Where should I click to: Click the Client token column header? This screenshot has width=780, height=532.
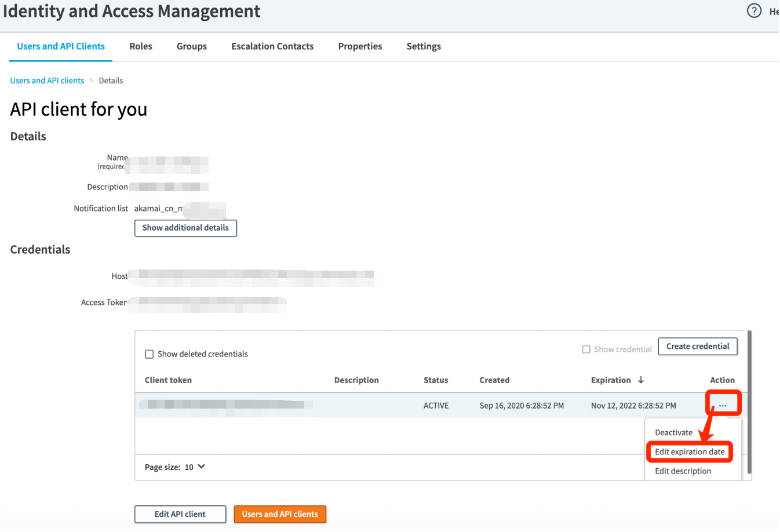coord(168,380)
